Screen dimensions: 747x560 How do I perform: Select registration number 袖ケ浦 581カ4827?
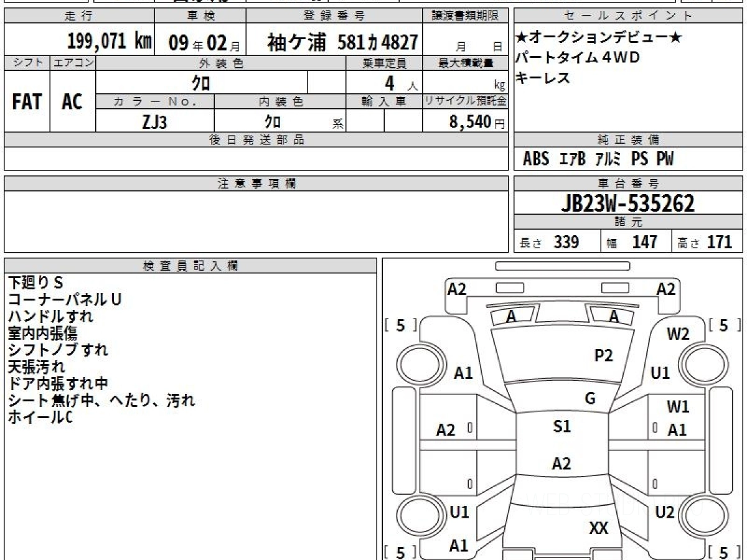pos(342,42)
